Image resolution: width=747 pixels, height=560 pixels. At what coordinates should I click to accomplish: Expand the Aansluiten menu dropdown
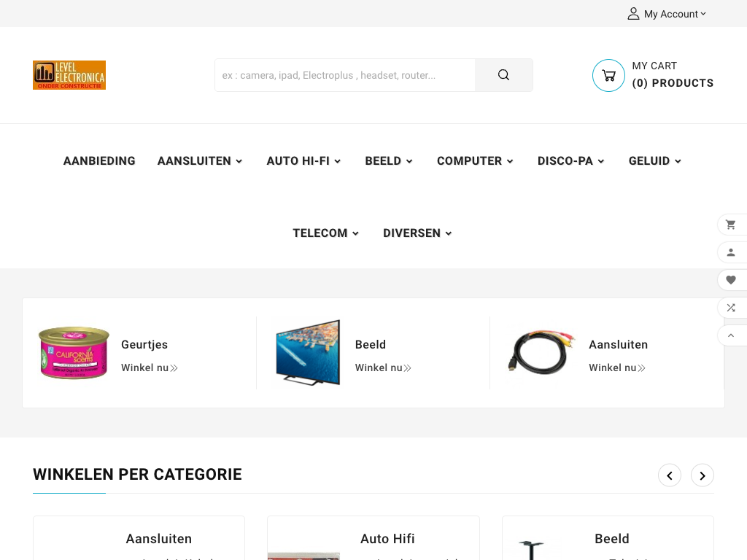[x=200, y=161]
